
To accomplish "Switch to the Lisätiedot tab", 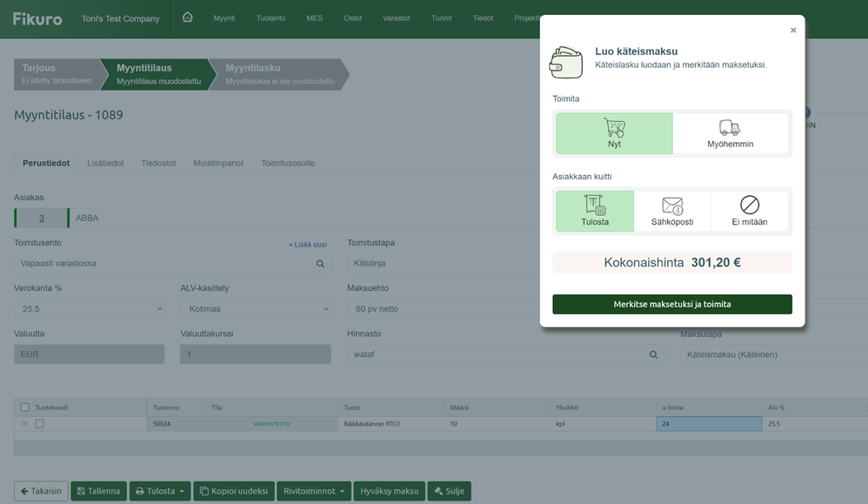I will (105, 164).
